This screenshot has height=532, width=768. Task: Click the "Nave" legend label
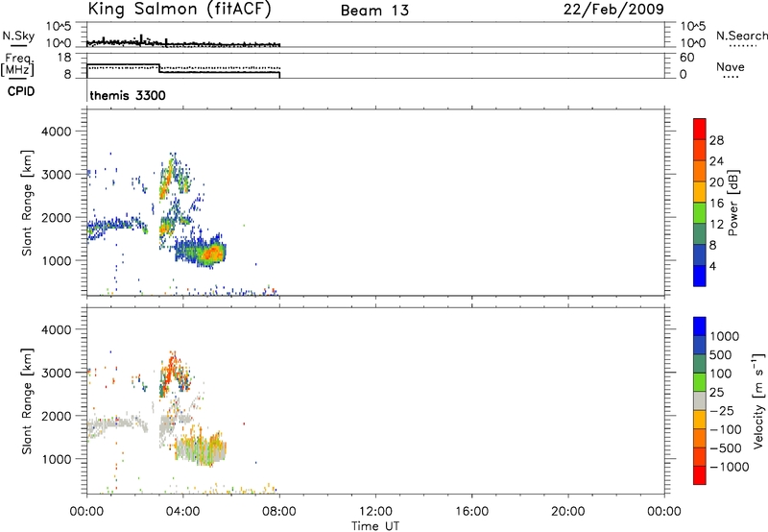click(x=731, y=67)
